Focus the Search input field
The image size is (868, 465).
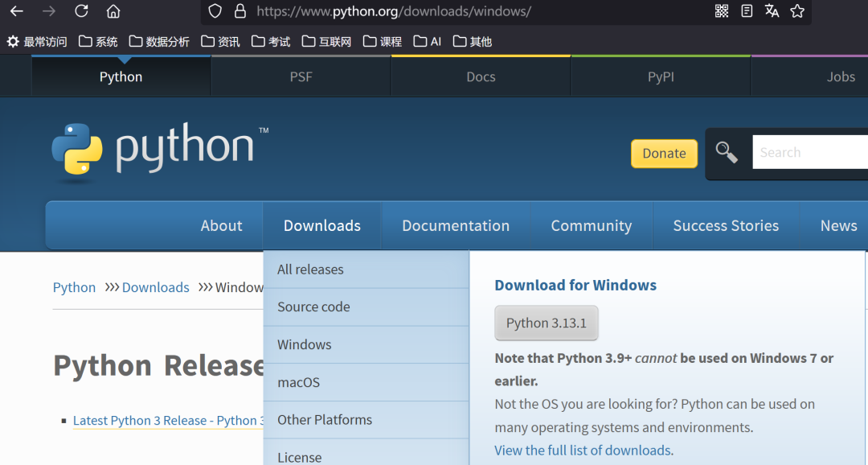pyautogui.click(x=810, y=152)
